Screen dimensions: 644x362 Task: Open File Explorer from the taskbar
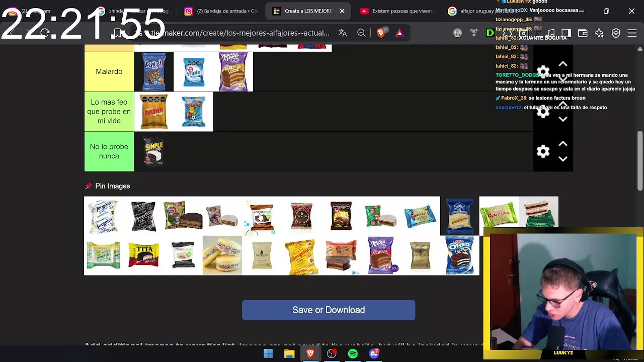point(289,353)
